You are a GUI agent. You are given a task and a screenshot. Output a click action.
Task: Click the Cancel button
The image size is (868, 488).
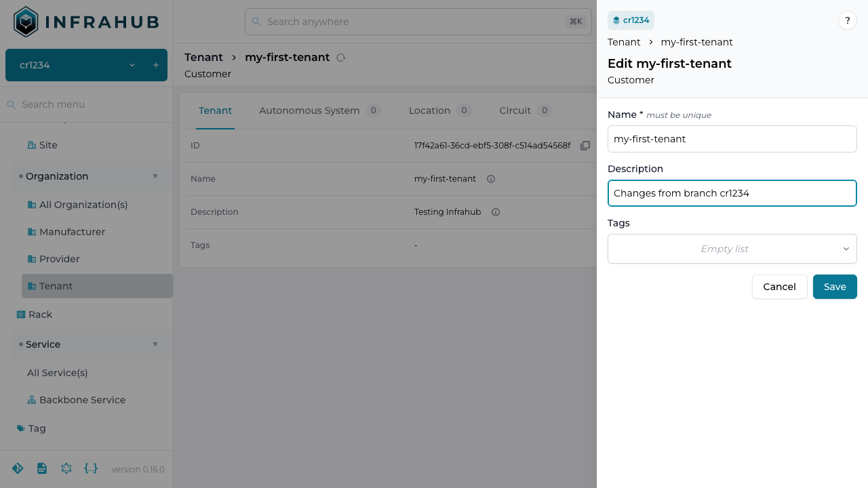point(780,287)
